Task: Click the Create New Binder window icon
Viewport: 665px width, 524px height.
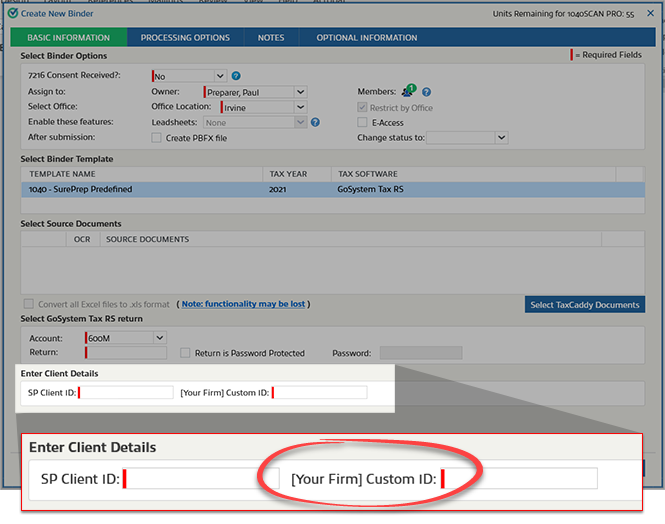Action: [12, 13]
